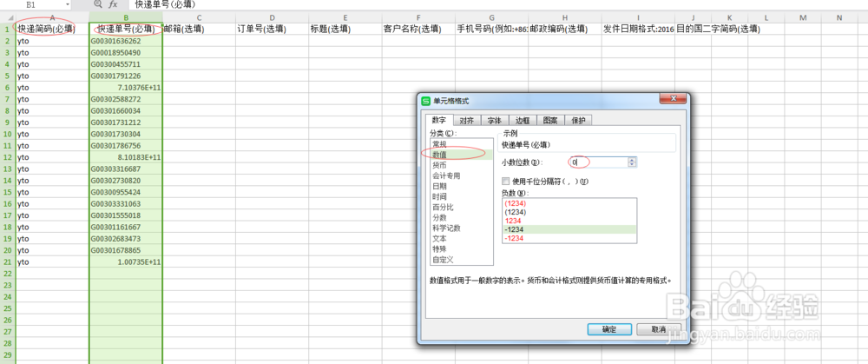Close the 单元格格式 dialog
This screenshot has height=364, width=868.
click(674, 99)
